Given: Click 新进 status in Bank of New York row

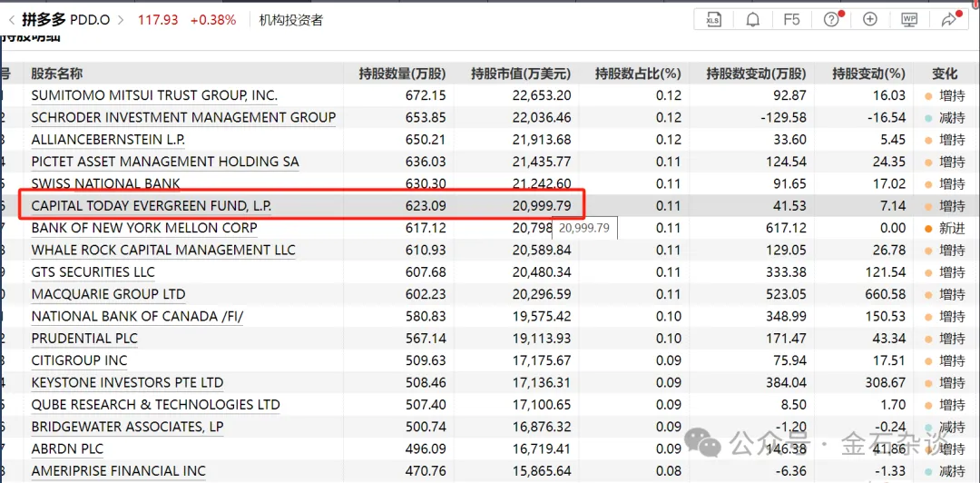Looking at the screenshot, I should click(x=951, y=229).
